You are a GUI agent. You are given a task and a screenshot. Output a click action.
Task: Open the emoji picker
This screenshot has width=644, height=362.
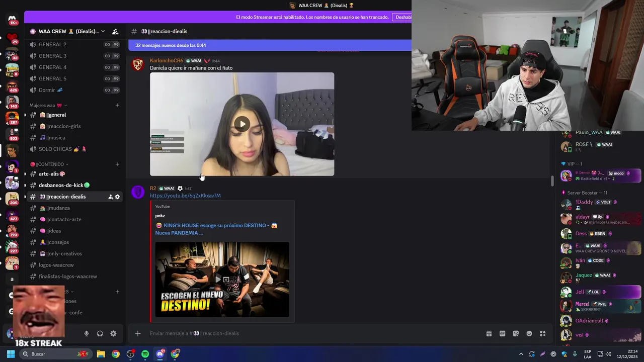point(529,333)
